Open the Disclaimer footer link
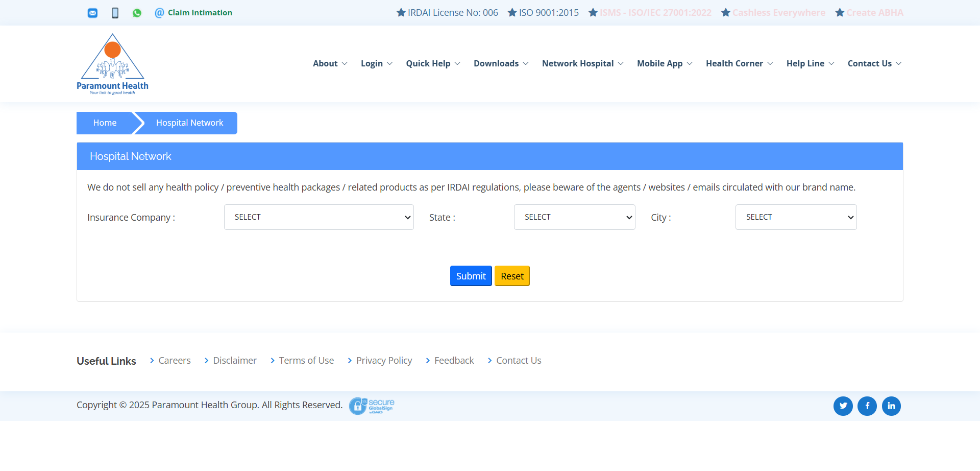This screenshot has height=471, width=980. (235, 361)
